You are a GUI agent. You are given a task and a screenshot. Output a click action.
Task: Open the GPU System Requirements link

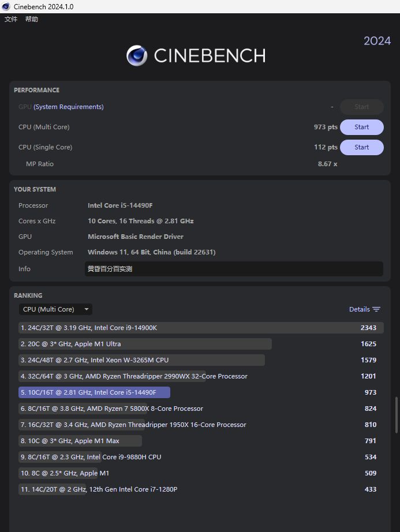point(69,107)
